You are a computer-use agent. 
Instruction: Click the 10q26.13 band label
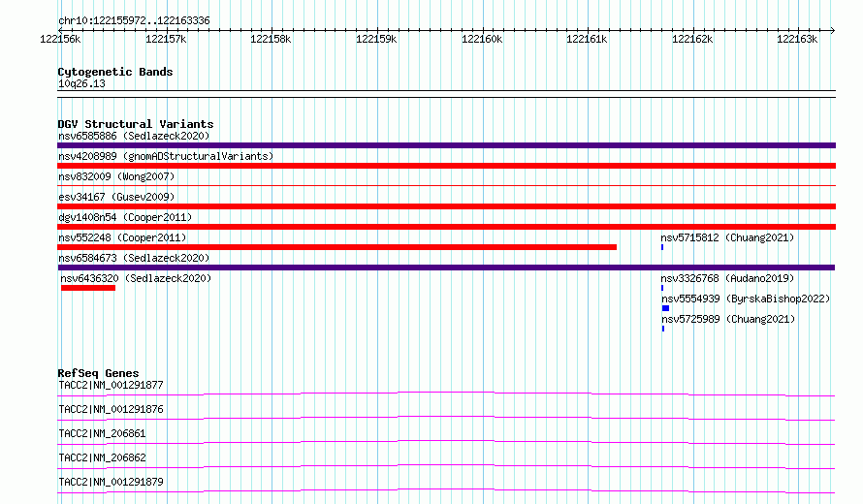(x=81, y=83)
